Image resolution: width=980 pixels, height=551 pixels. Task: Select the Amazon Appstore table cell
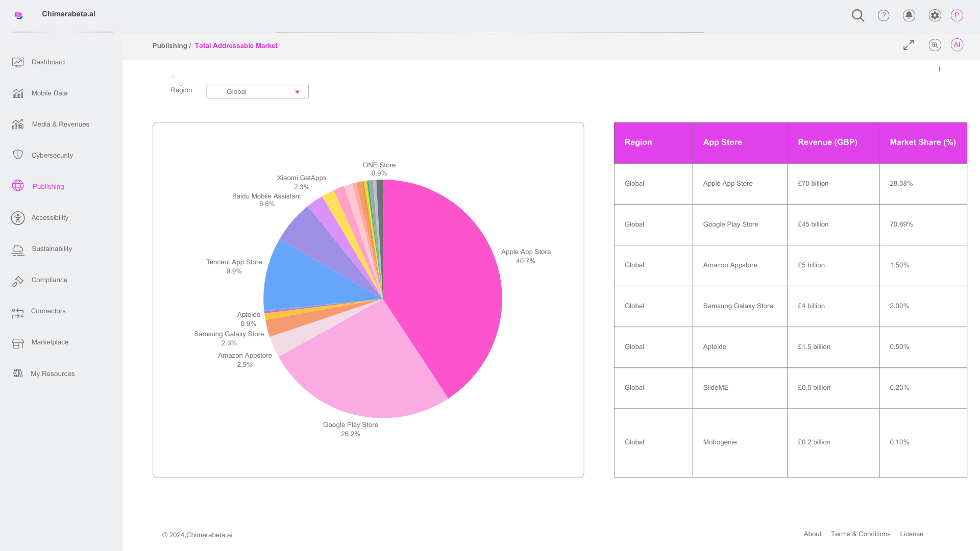coord(740,265)
